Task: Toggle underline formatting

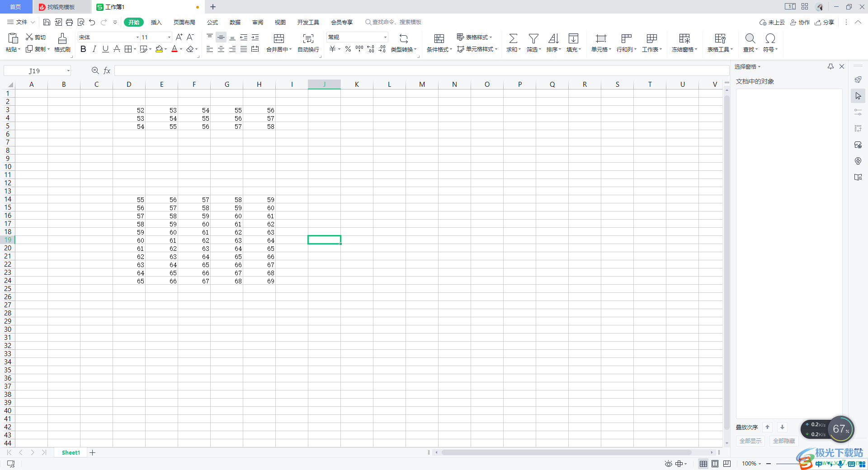Action: point(105,49)
